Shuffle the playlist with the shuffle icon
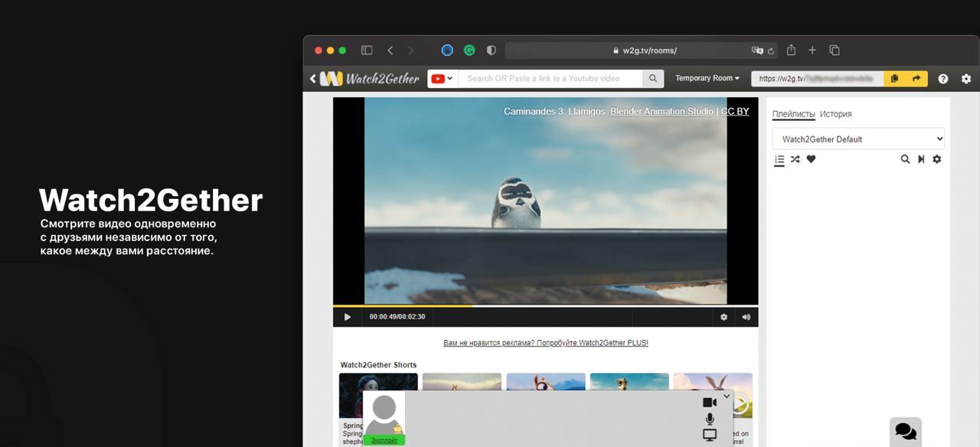Image resolution: width=980 pixels, height=447 pixels. tap(795, 159)
